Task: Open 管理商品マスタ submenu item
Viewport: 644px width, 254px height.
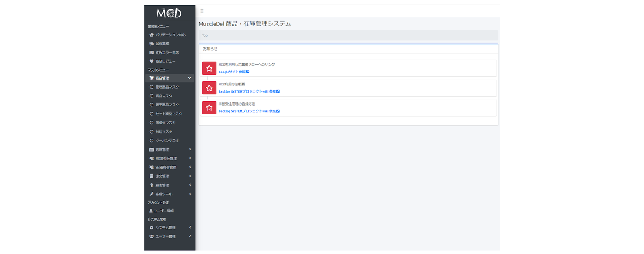Action: [x=170, y=87]
